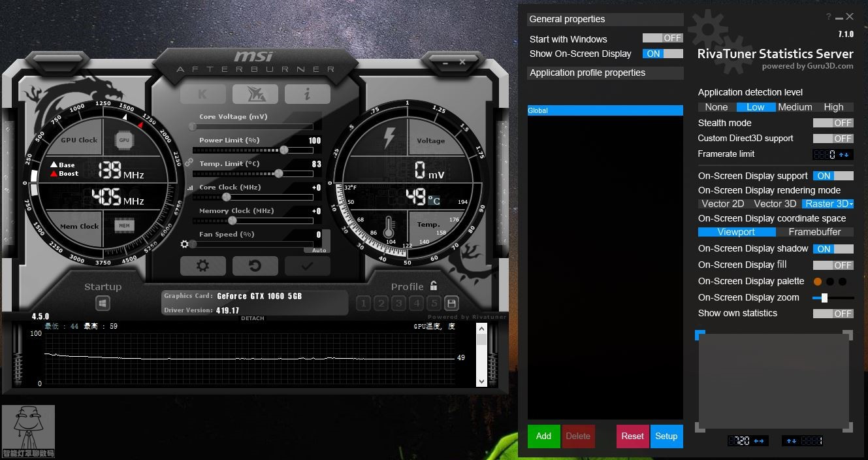
Task: Set detection level to None
Action: 716,107
